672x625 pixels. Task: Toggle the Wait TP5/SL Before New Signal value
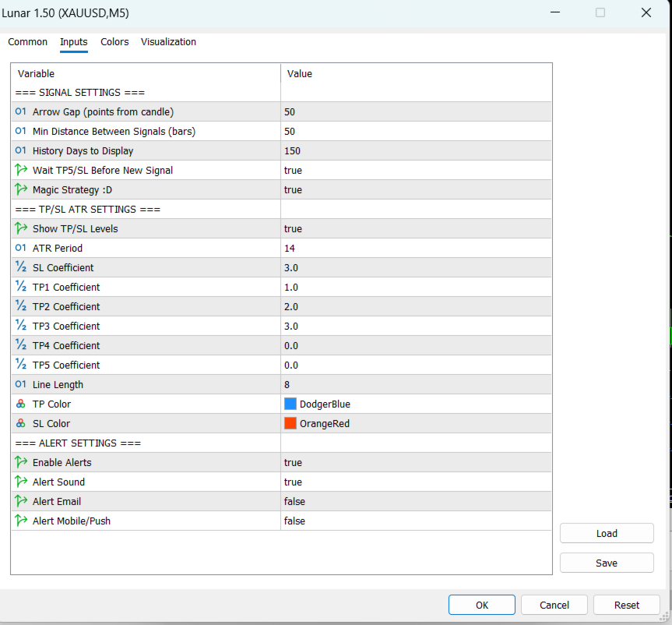[416, 171]
